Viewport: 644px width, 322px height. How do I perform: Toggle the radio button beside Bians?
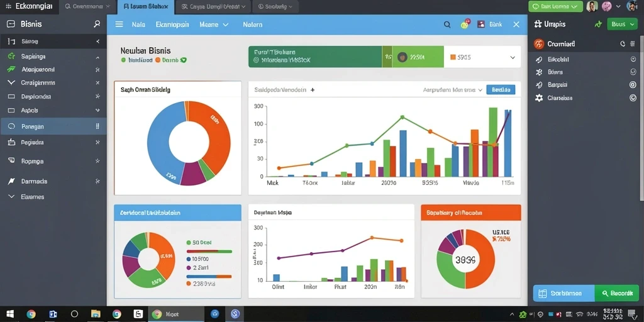tap(633, 72)
